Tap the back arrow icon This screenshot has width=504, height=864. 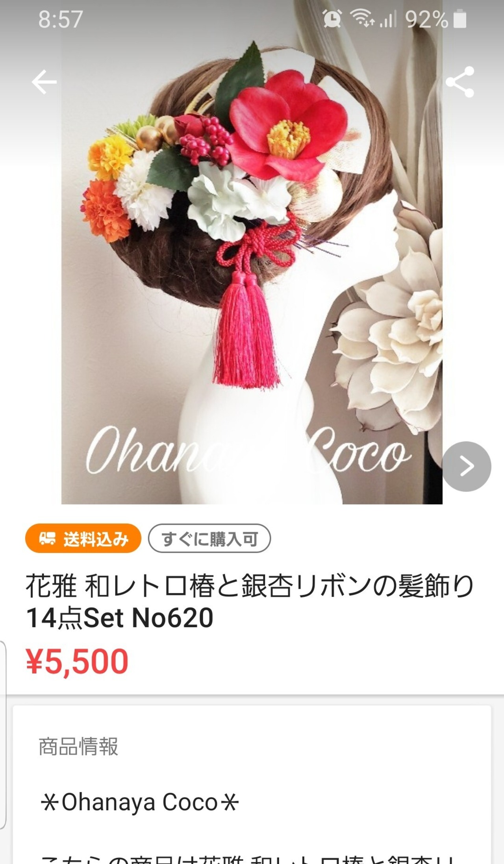click(44, 82)
